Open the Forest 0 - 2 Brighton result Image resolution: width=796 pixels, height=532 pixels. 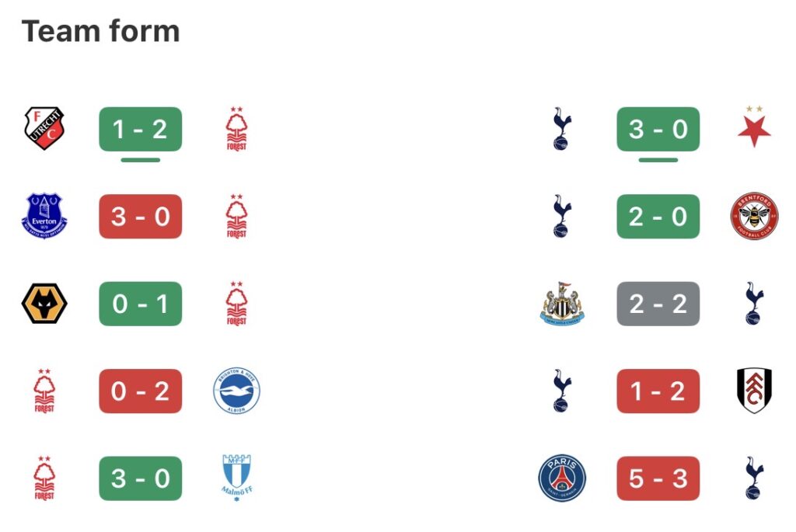[140, 391]
